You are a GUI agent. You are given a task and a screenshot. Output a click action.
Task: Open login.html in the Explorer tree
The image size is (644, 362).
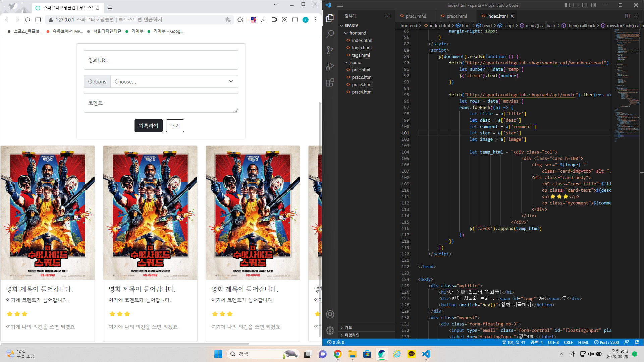coord(362,48)
